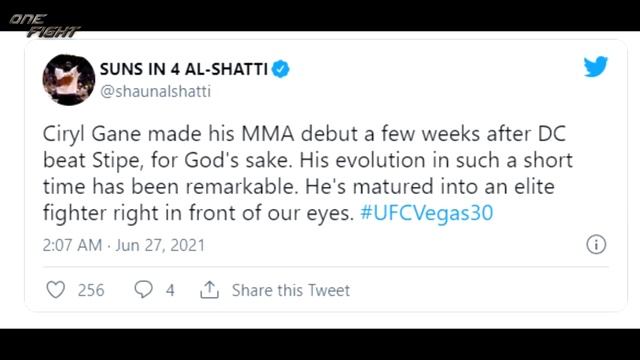This screenshot has width=640, height=360.
Task: Click the blue verified badge
Action: [x=281, y=69]
